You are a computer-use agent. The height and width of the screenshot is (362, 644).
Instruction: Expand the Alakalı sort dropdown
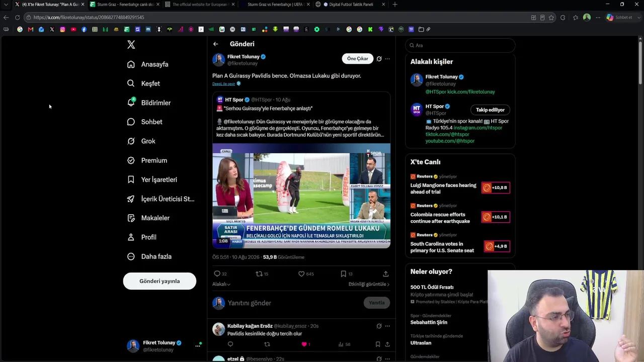click(221, 285)
